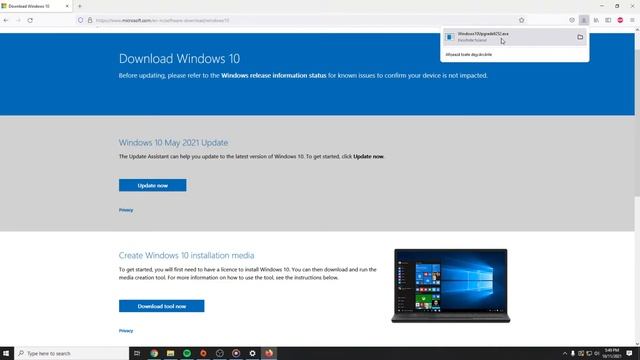Click the Update now button
Screen dimensions: 640x360
[153, 185]
